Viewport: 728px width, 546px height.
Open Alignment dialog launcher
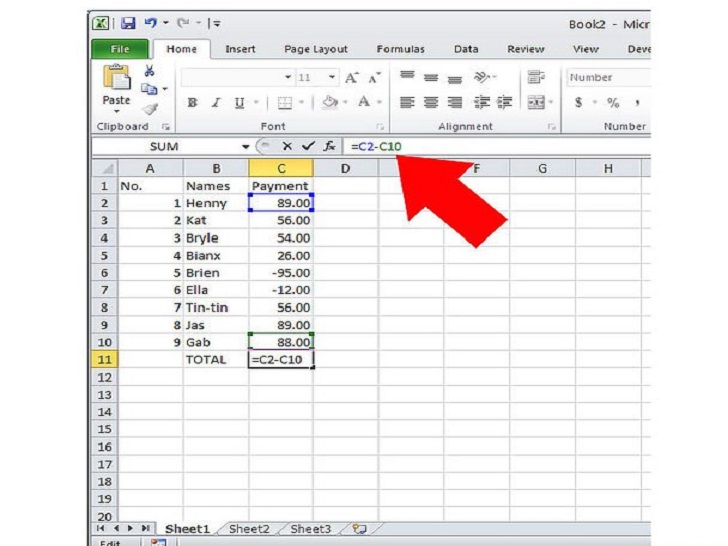click(552, 126)
